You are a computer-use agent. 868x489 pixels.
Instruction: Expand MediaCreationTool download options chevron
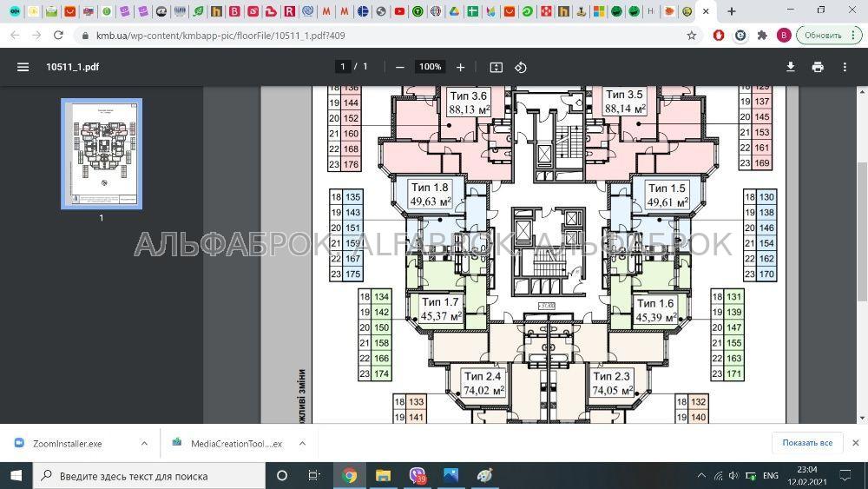click(x=303, y=444)
